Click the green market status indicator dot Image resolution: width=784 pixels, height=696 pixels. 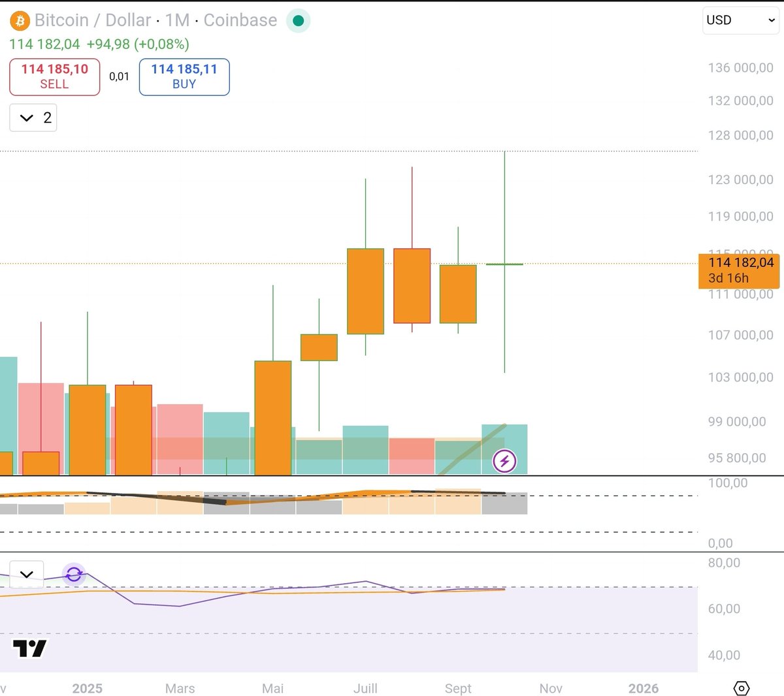tap(299, 21)
